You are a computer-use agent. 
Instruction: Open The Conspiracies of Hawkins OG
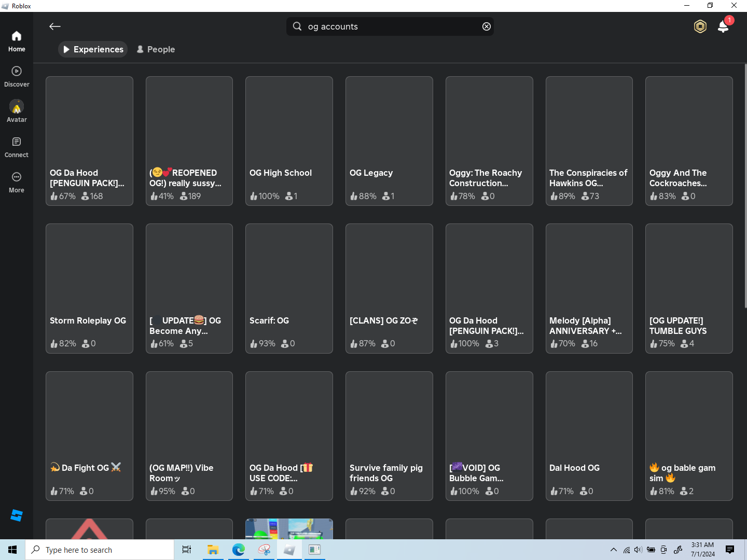tap(589, 141)
